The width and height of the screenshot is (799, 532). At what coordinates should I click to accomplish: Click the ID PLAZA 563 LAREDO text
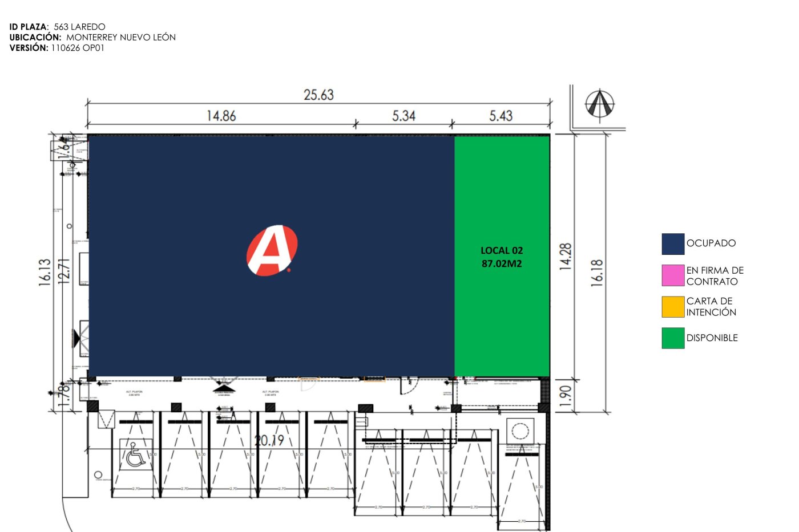point(58,27)
